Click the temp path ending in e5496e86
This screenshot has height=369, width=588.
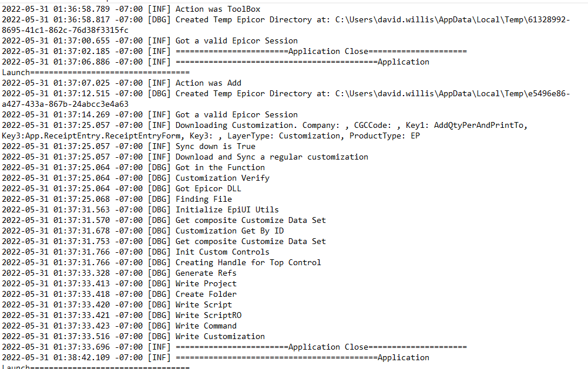(x=453, y=94)
